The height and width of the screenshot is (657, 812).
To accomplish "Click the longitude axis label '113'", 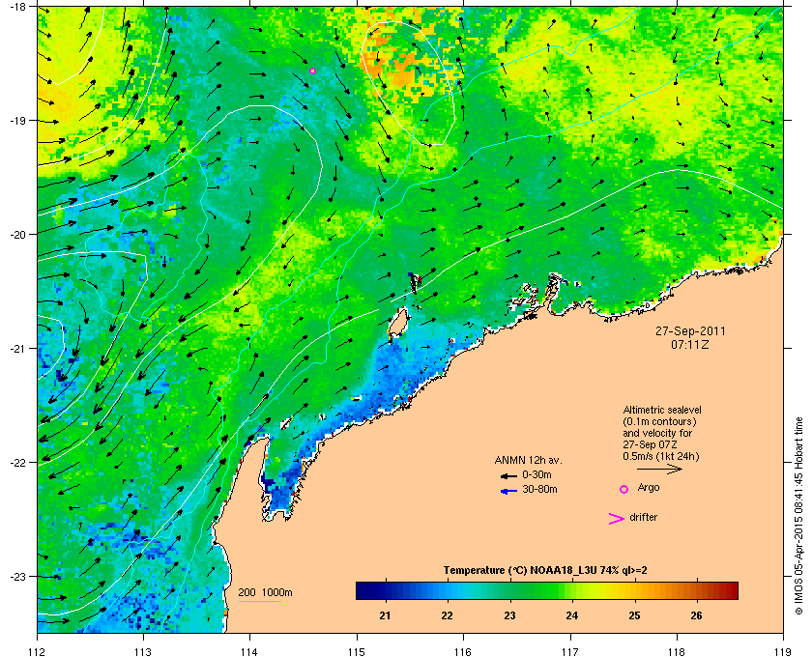I will click(143, 651).
